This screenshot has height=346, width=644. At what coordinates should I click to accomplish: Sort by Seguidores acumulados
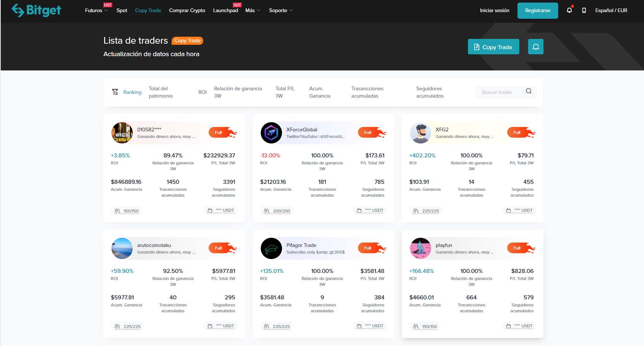(x=430, y=92)
